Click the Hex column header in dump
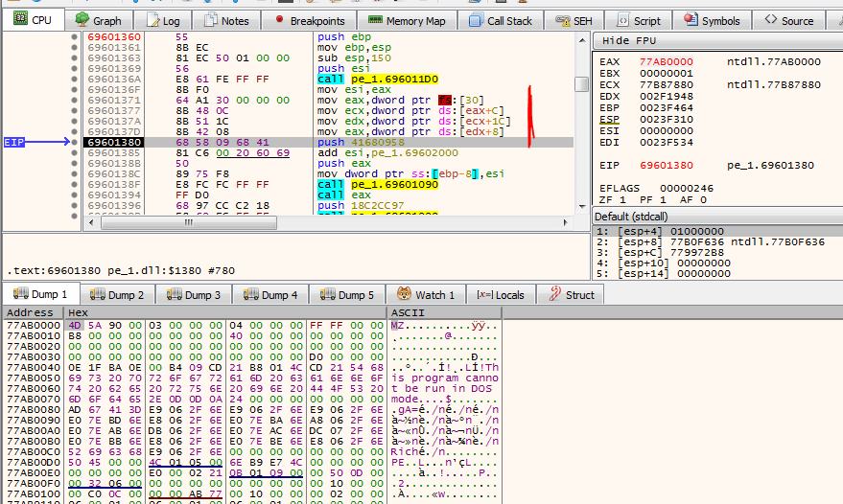 (225, 312)
